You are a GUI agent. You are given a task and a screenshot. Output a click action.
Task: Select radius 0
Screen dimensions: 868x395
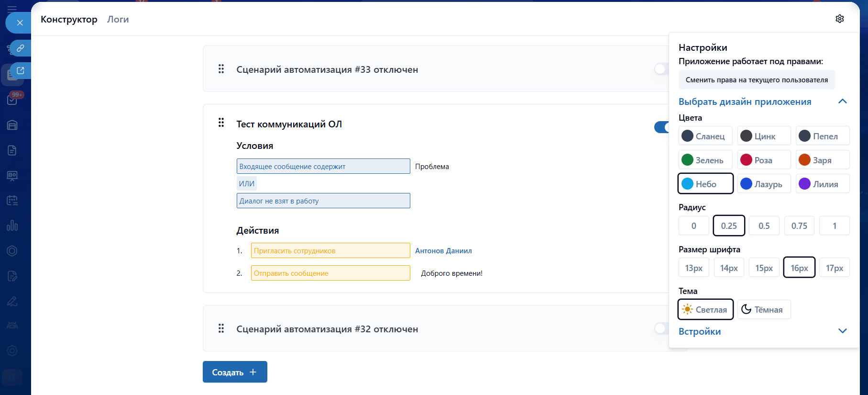coord(694,226)
